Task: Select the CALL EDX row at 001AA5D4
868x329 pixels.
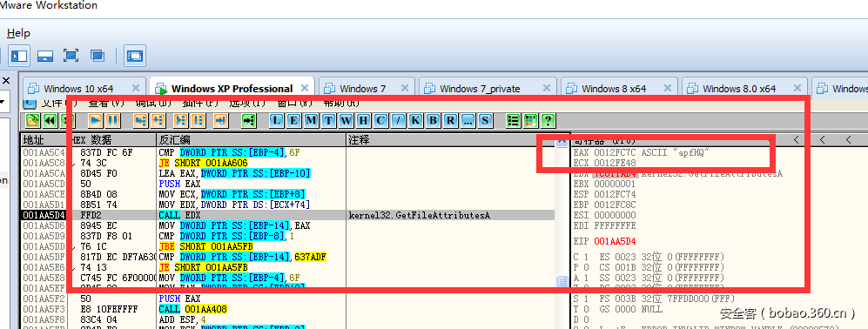Action: [288, 215]
